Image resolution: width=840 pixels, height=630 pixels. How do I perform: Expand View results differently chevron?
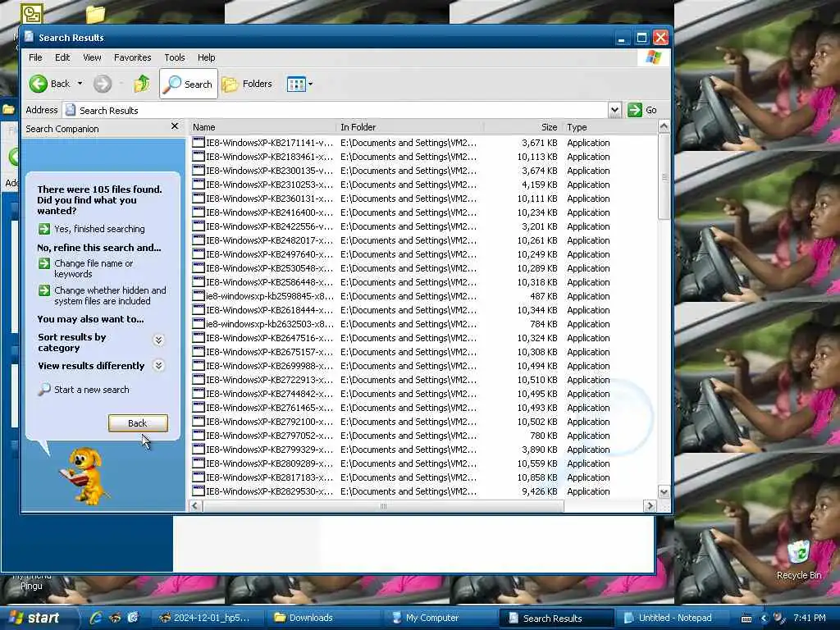(x=158, y=366)
